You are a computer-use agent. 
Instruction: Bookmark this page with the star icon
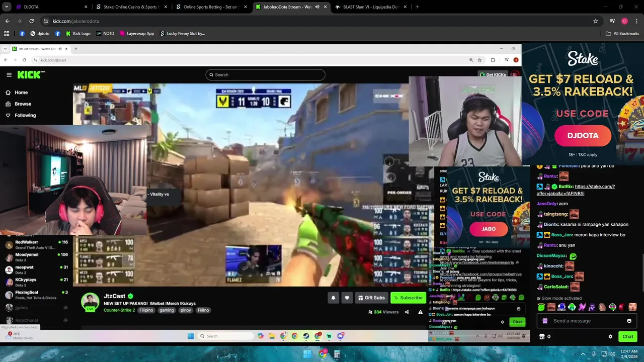[596, 21]
